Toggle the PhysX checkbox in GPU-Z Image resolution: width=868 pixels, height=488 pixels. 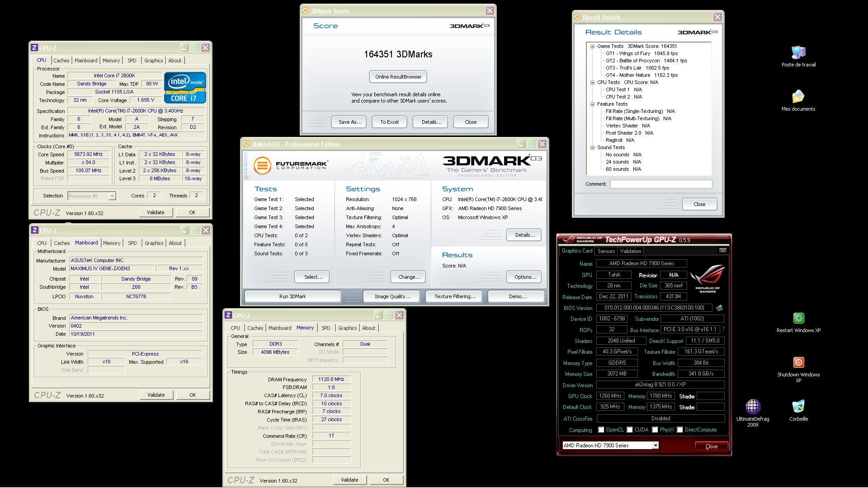coord(655,430)
